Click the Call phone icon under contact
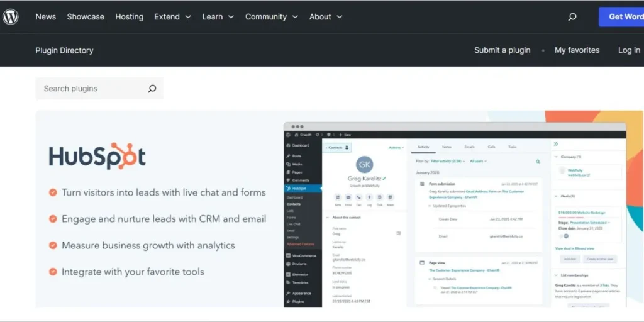This screenshot has width=644, height=322. pyautogui.click(x=359, y=197)
